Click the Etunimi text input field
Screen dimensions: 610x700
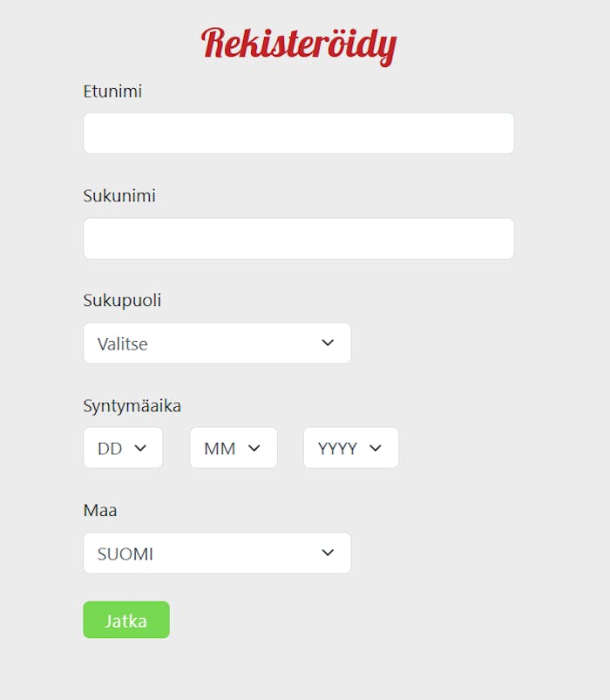298,133
